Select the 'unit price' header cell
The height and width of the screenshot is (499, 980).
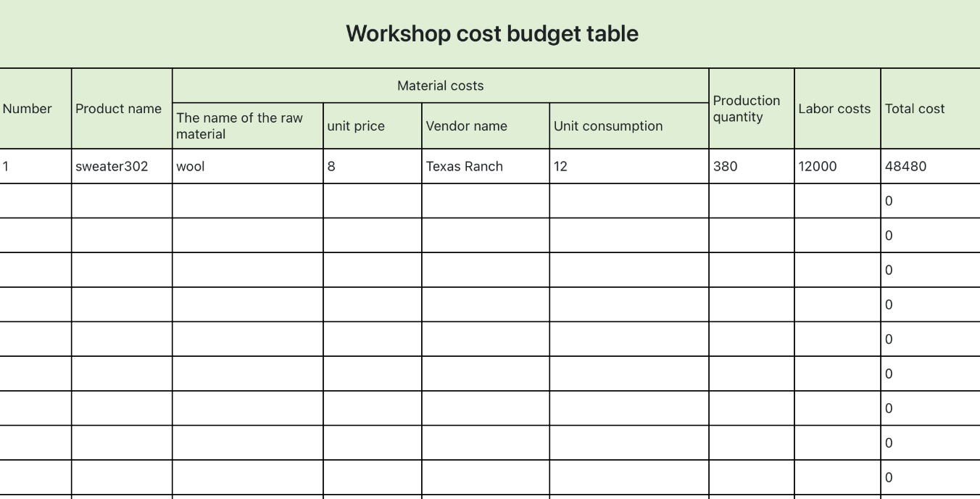pyautogui.click(x=372, y=125)
